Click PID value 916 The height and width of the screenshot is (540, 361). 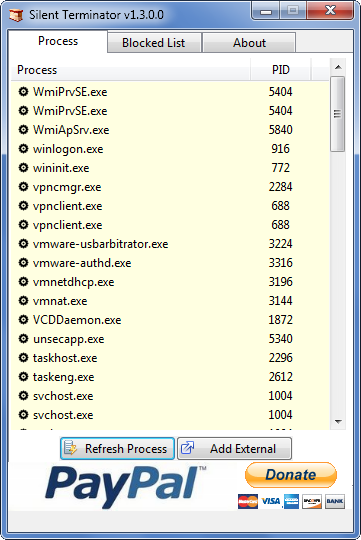coord(280,148)
